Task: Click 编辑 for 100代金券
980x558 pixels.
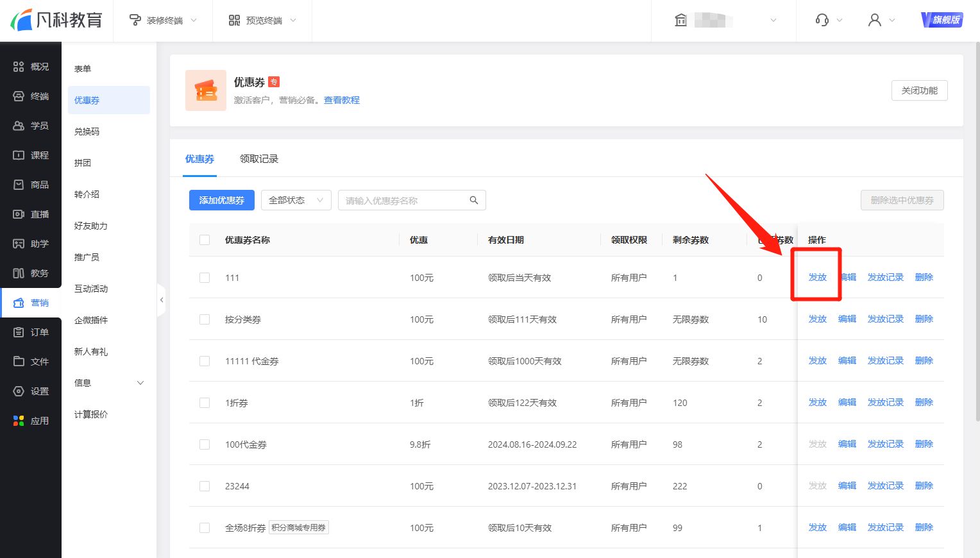Action: [847, 444]
